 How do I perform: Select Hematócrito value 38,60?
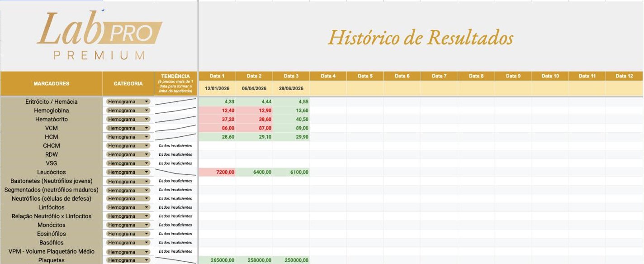point(254,120)
